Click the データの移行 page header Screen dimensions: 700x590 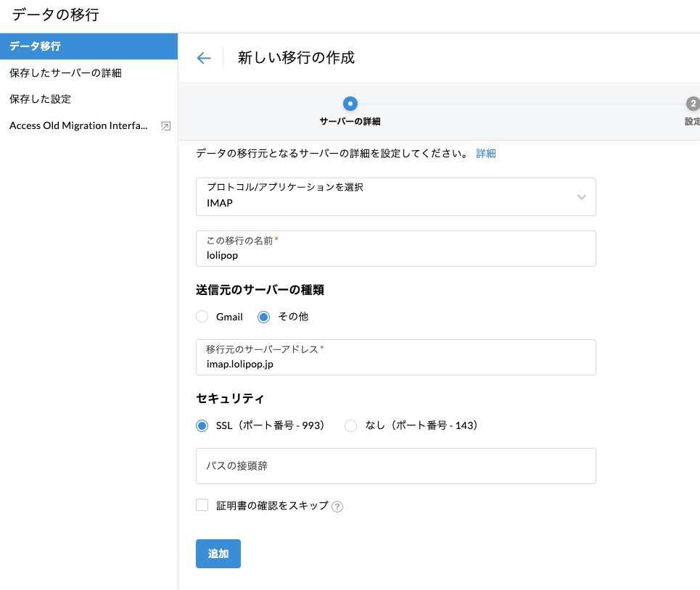[x=56, y=14]
